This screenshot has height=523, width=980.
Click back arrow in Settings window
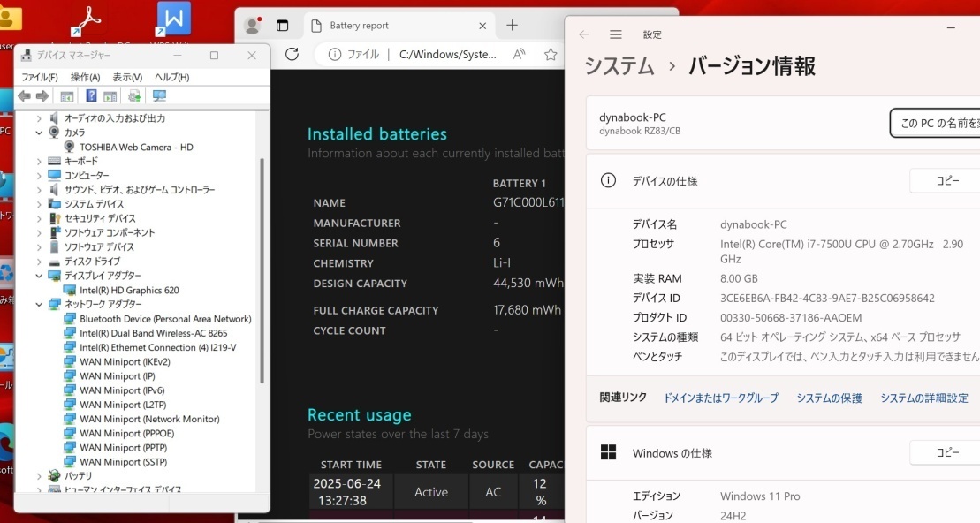point(584,34)
